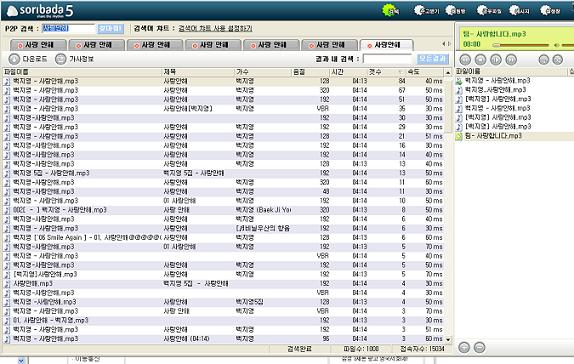Click artist cell 백지영5집

pyautogui.click(x=249, y=302)
